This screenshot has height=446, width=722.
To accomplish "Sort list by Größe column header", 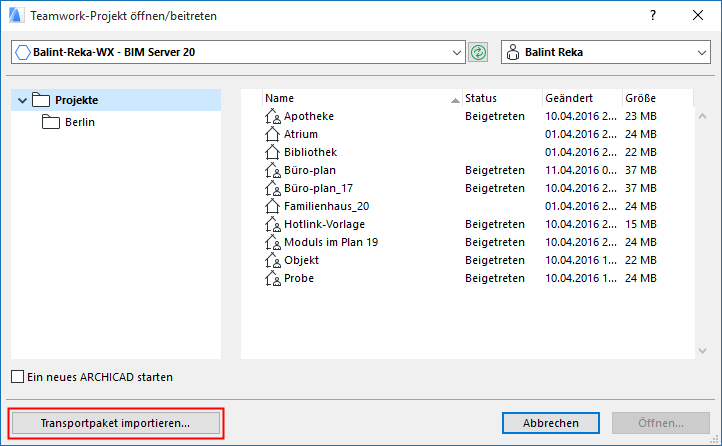I will [x=658, y=98].
